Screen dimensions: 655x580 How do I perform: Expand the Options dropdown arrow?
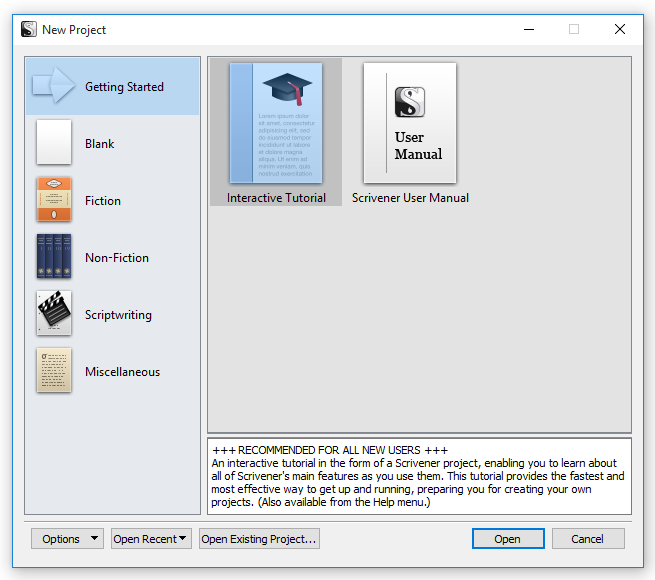coord(94,538)
